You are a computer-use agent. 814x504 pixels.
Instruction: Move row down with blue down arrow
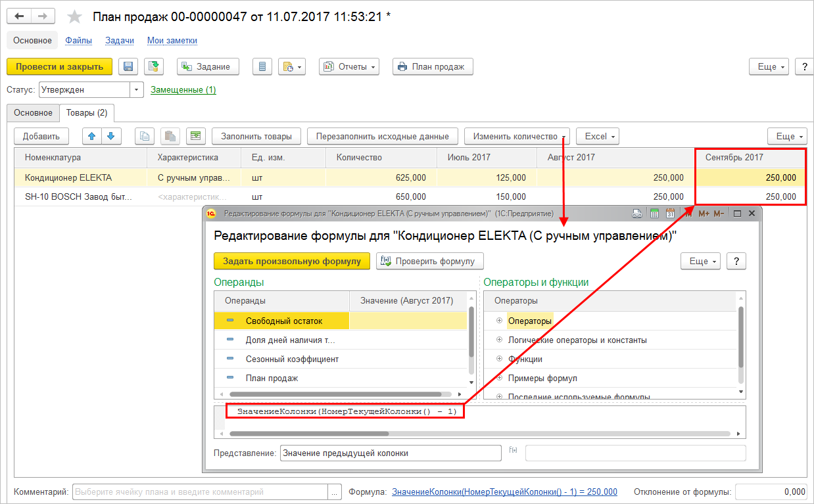[110, 136]
